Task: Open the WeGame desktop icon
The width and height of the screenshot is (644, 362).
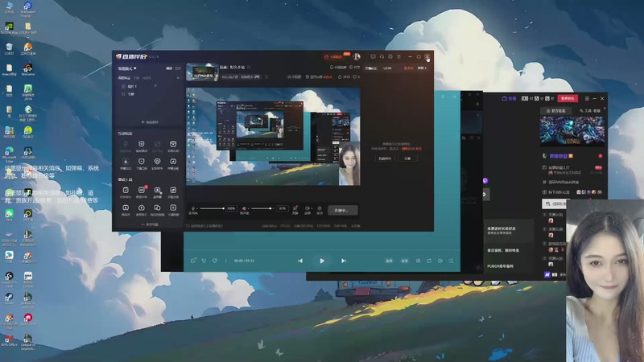Action: click(x=27, y=70)
